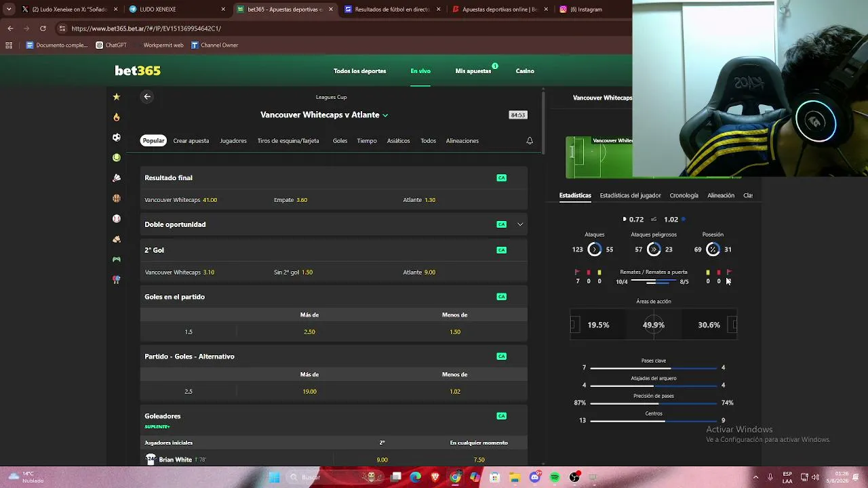Select the basketball sport icon

(117, 199)
